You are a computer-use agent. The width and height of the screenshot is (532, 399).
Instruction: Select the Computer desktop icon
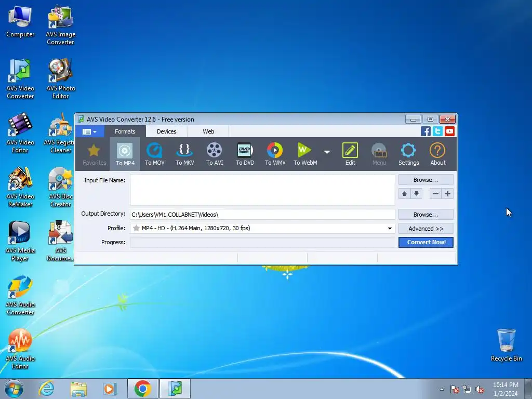pos(20,22)
